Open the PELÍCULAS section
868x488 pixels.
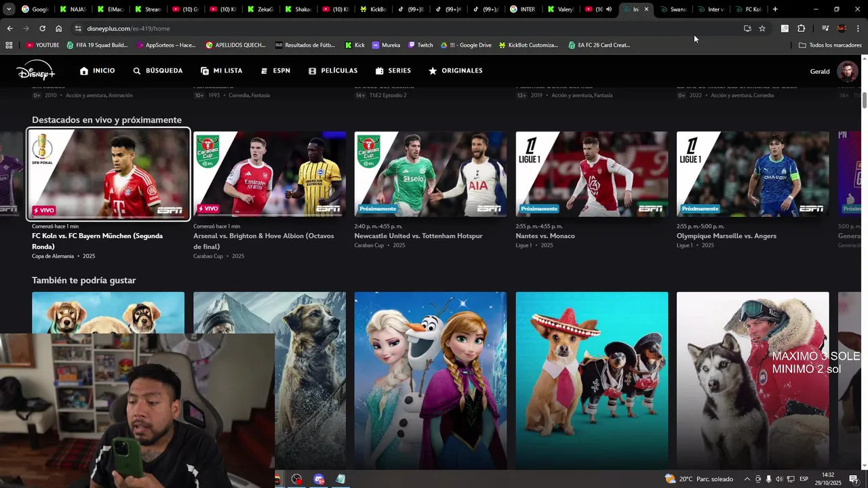[x=332, y=70]
